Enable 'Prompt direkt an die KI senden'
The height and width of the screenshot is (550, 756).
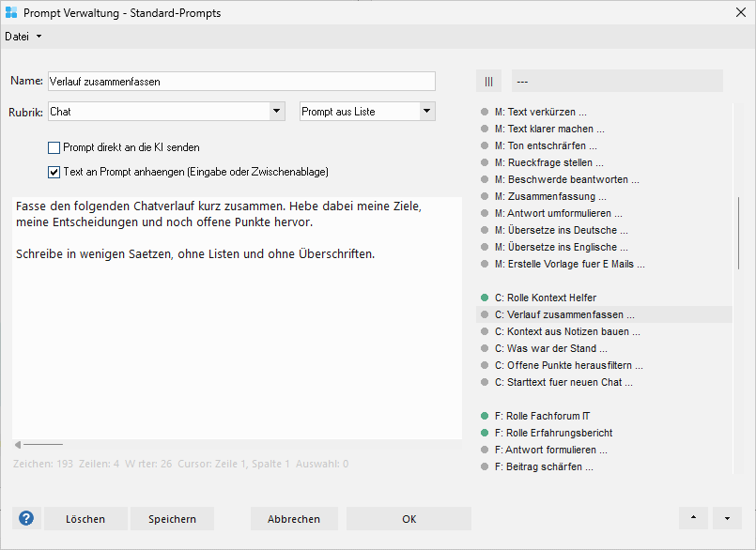(x=54, y=147)
